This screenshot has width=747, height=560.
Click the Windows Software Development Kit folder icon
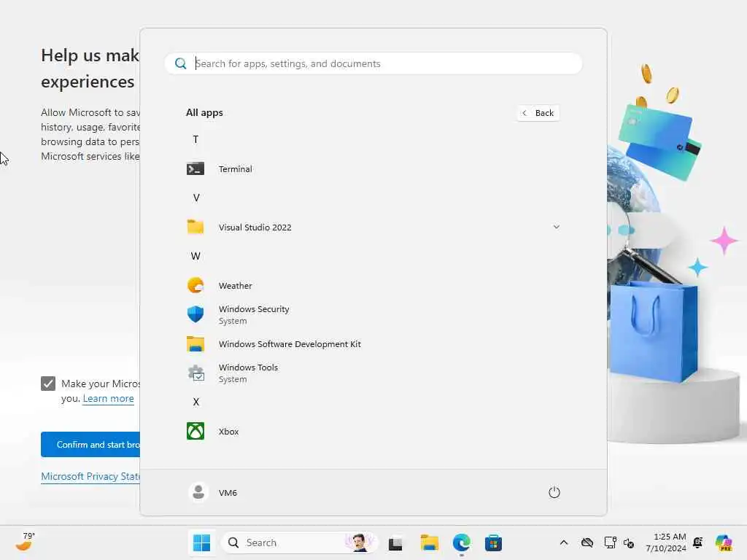196,344
